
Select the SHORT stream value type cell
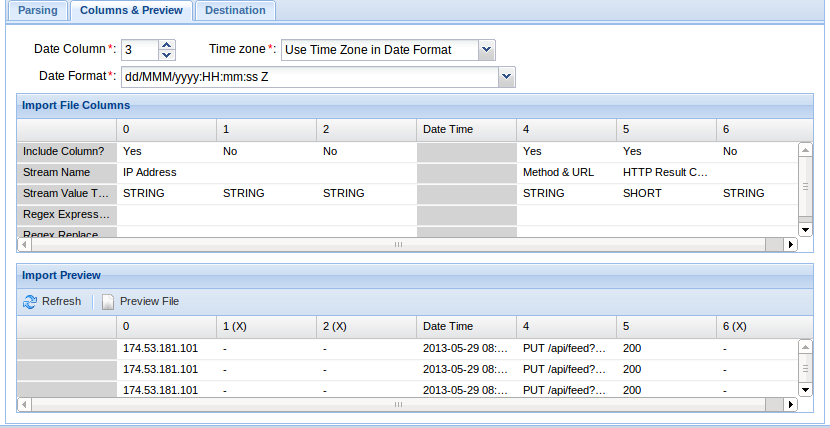point(665,193)
